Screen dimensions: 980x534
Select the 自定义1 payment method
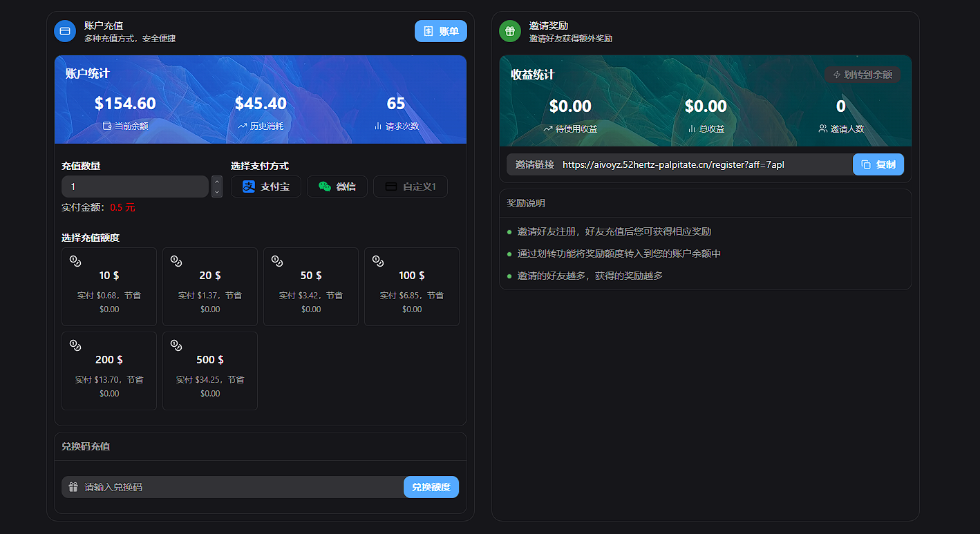[411, 187]
